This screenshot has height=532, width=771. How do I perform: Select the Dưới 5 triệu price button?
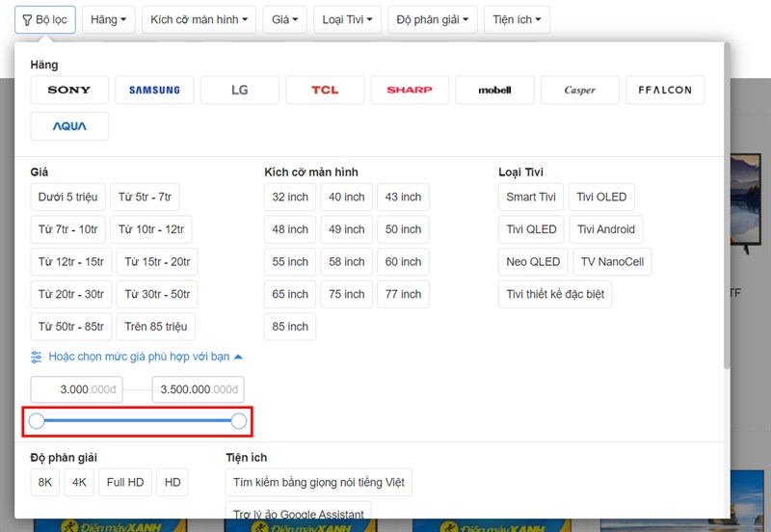tap(67, 198)
